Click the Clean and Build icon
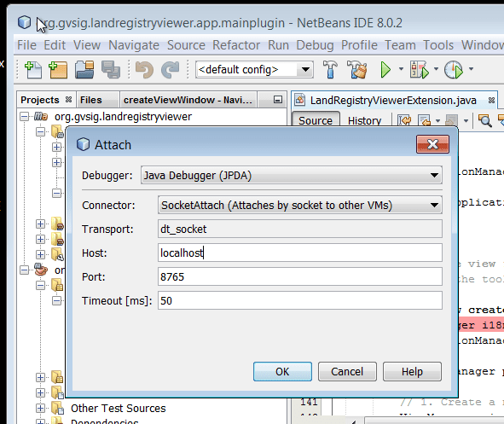This screenshot has height=424, width=504. (357, 69)
